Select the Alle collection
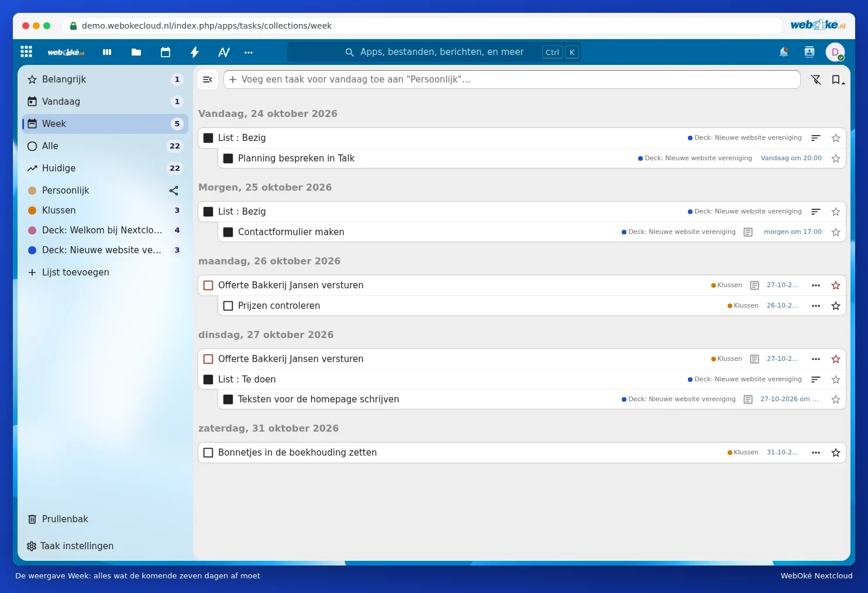The height and width of the screenshot is (593, 868). click(105, 146)
